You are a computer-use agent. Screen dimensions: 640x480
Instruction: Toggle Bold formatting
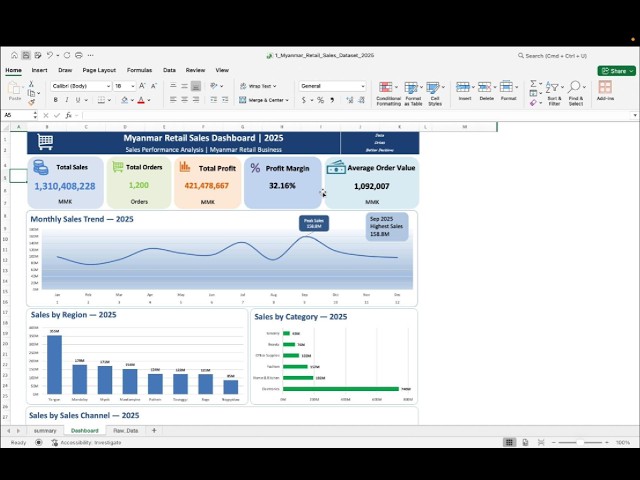[56, 100]
